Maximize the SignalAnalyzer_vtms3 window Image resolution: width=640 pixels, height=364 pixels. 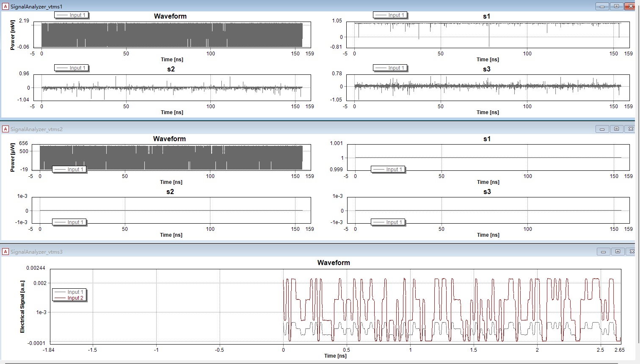(x=618, y=252)
